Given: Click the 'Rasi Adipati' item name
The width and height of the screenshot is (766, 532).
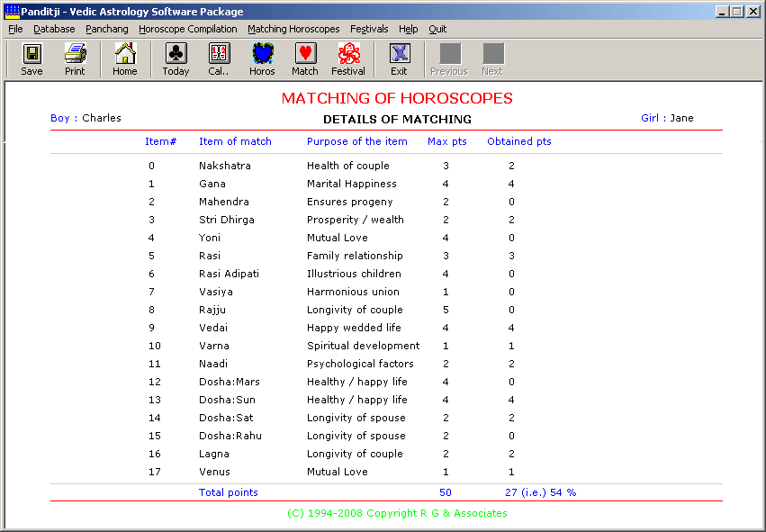Looking at the screenshot, I should coord(230,274).
